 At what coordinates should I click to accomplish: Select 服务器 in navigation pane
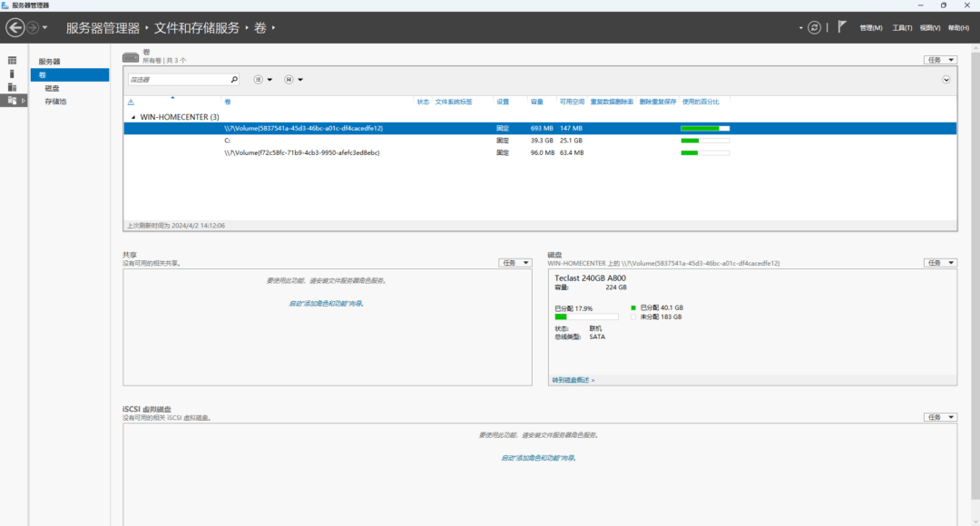coord(49,62)
